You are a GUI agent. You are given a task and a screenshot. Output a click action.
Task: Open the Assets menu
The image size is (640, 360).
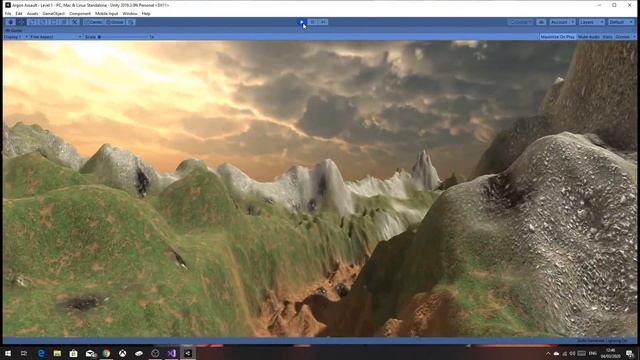pyautogui.click(x=32, y=13)
